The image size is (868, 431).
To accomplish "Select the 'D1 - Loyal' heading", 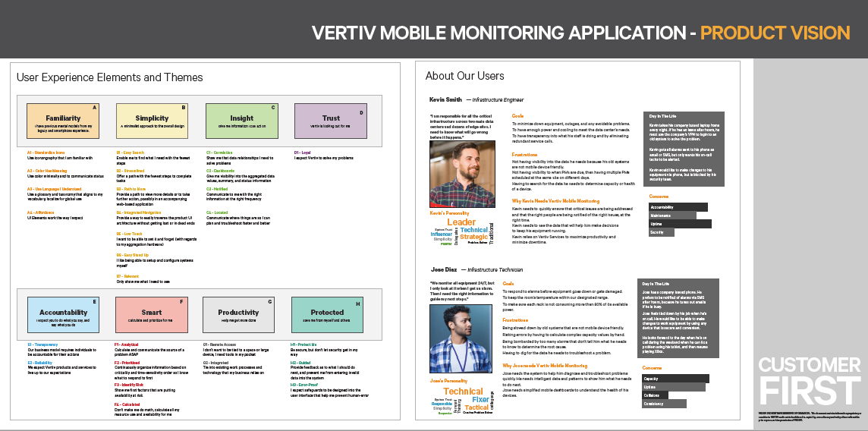I will 302,153.
